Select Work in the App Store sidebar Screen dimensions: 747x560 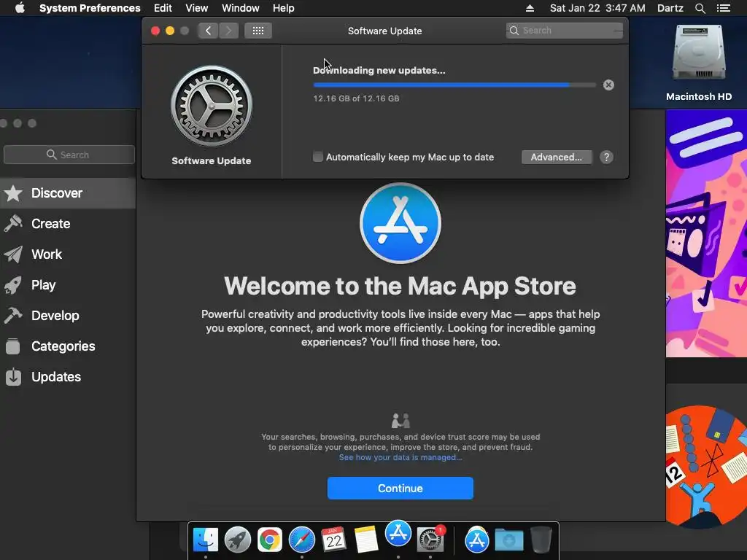[x=68, y=254]
